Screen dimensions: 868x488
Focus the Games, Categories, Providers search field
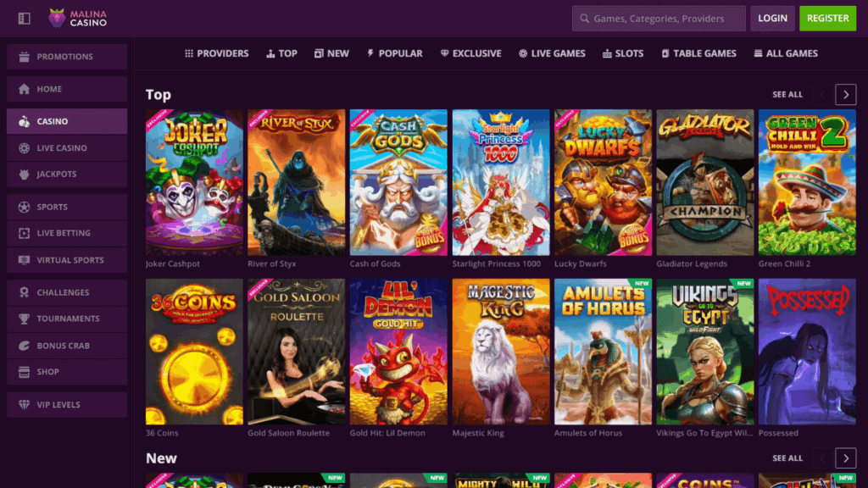[x=659, y=19]
